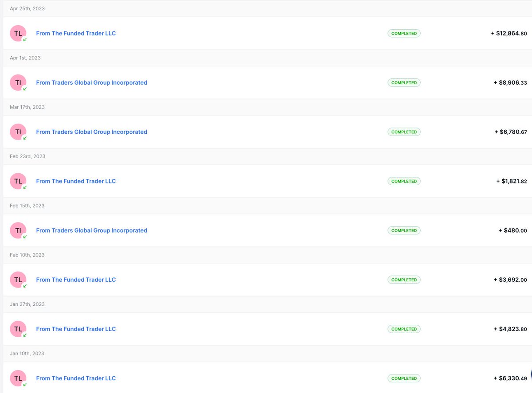Select the amount + $480.00
The width and height of the screenshot is (532, 393).
click(512, 230)
